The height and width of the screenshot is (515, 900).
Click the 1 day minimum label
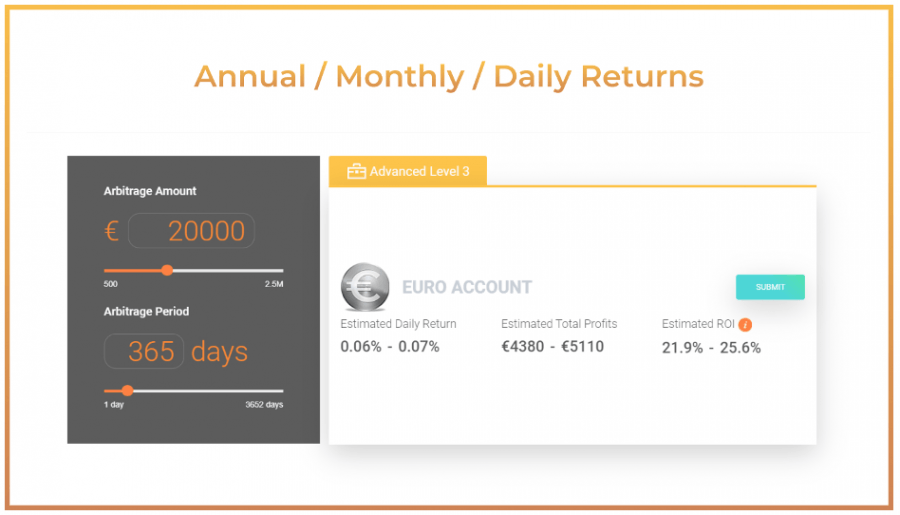click(114, 405)
